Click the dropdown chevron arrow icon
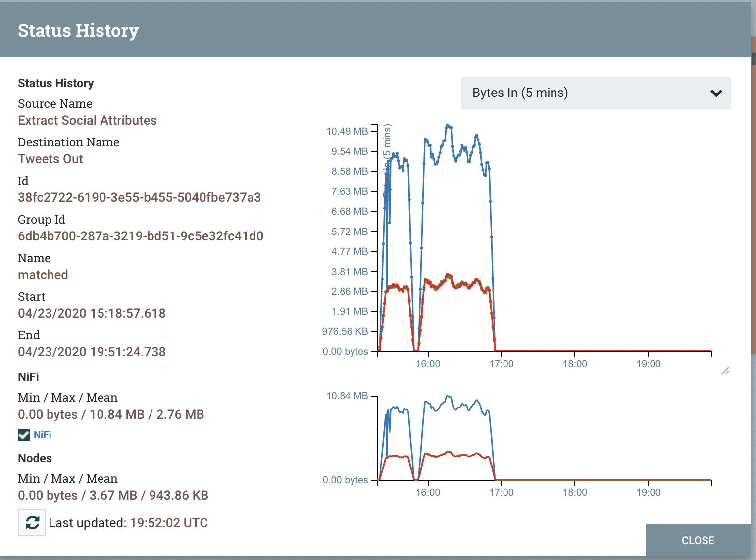Image resolution: width=756 pixels, height=560 pixels. pos(716,93)
